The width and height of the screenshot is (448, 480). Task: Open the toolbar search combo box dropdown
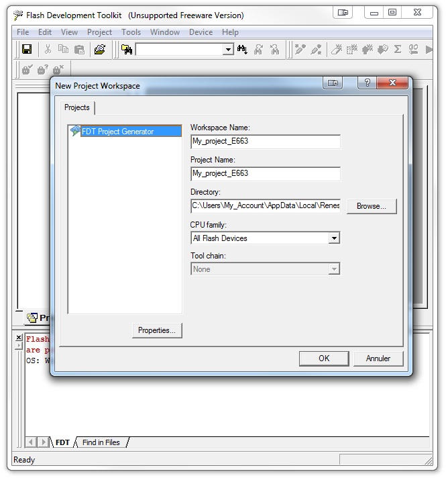pyautogui.click(x=228, y=49)
